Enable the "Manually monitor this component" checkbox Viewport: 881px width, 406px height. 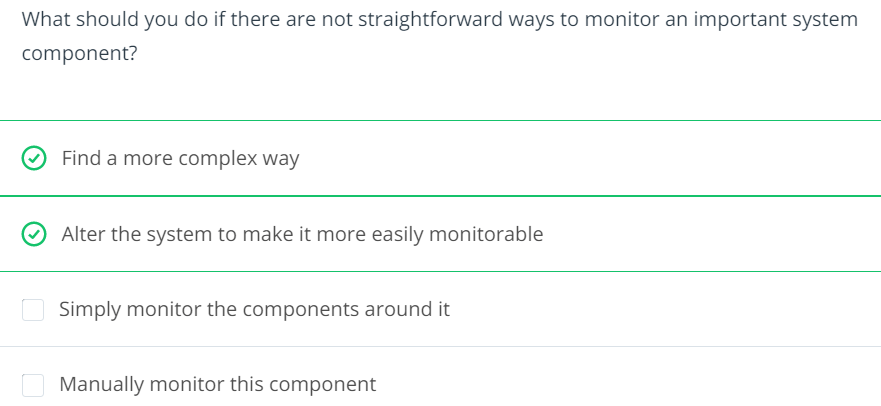coord(33,384)
